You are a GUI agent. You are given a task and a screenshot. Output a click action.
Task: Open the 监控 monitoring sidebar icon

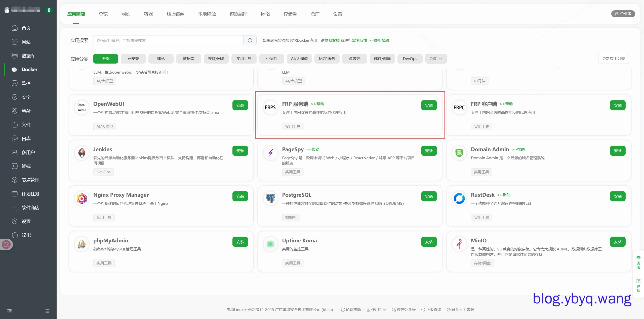coord(15,83)
